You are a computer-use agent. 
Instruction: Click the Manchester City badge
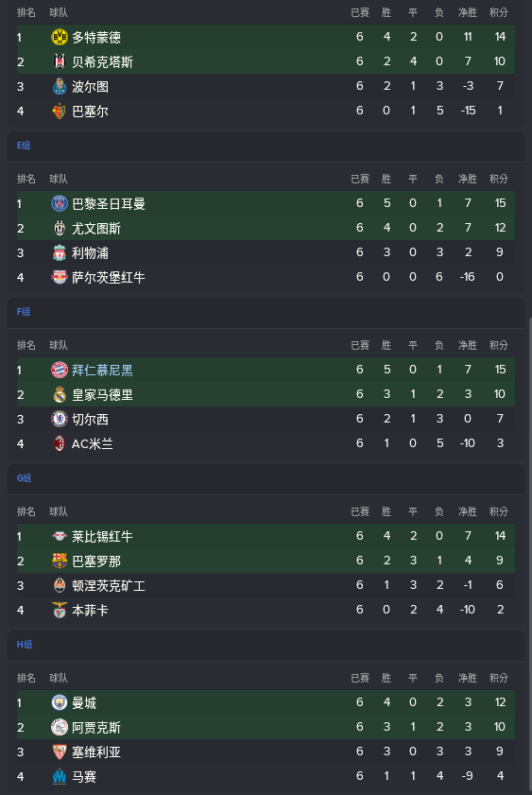[60, 702]
